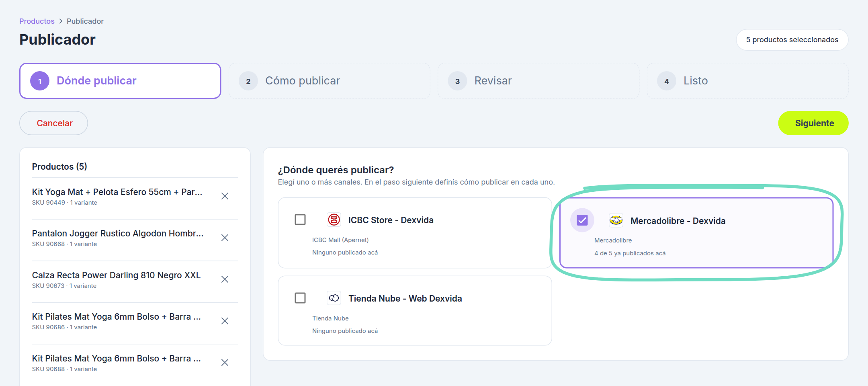This screenshot has height=386, width=868.
Task: Select Kit Yoga Mat + Pelota Esfero product name
Action: pos(117,192)
